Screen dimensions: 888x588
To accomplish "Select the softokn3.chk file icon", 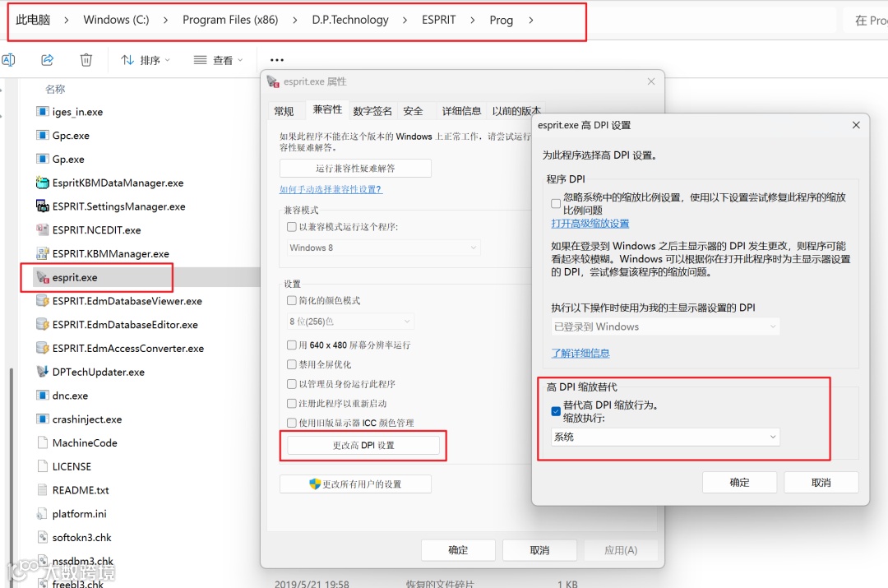I will (43, 537).
